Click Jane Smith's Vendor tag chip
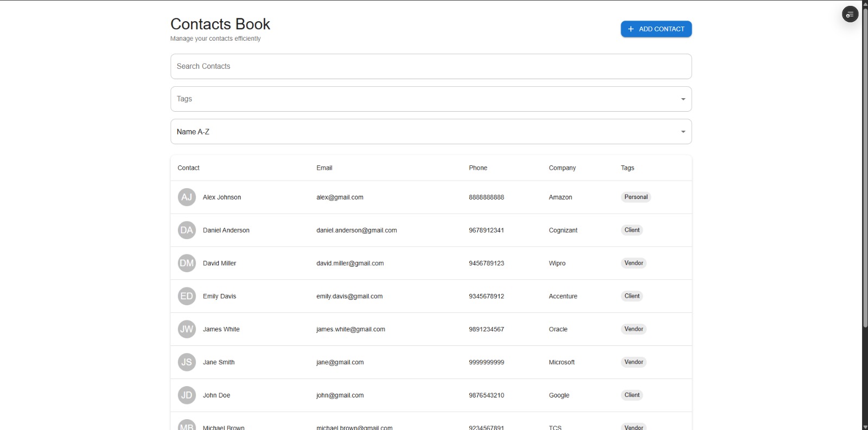This screenshot has height=430, width=868. tap(634, 362)
